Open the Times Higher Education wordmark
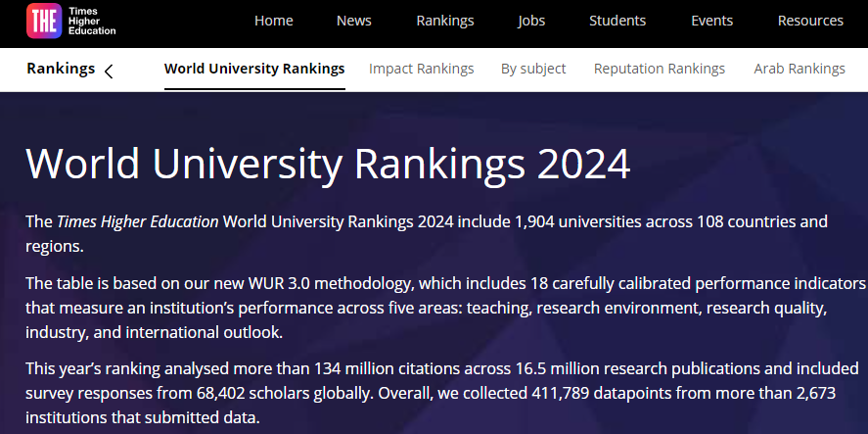The image size is (868, 434). click(92, 21)
